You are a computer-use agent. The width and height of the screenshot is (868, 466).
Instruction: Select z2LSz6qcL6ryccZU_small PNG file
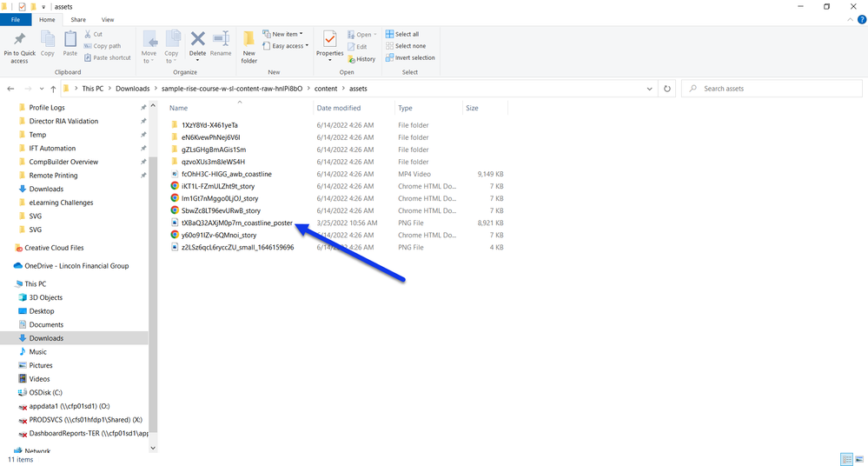(x=237, y=247)
